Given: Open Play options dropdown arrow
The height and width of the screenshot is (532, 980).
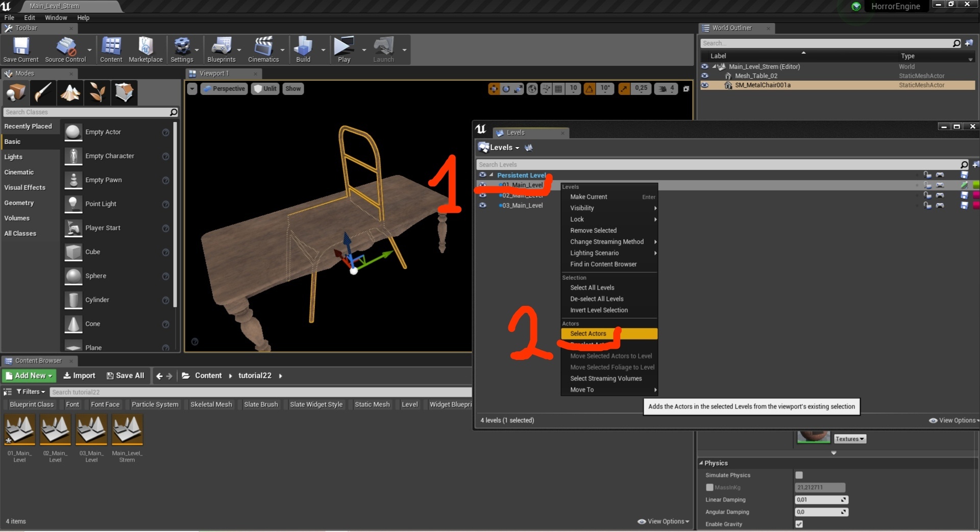Looking at the screenshot, I should pyautogui.click(x=364, y=50).
